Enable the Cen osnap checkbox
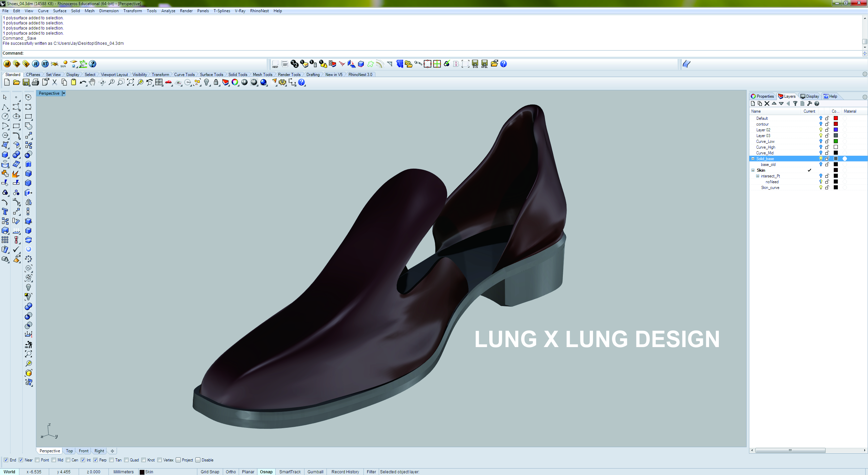This screenshot has height=475, width=868. [68, 460]
